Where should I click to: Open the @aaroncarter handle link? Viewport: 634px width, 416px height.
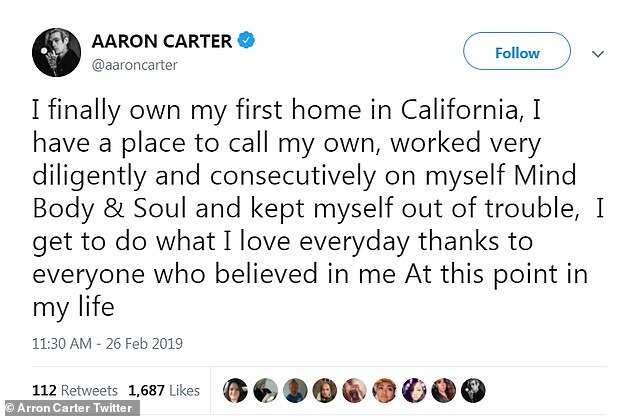click(135, 65)
